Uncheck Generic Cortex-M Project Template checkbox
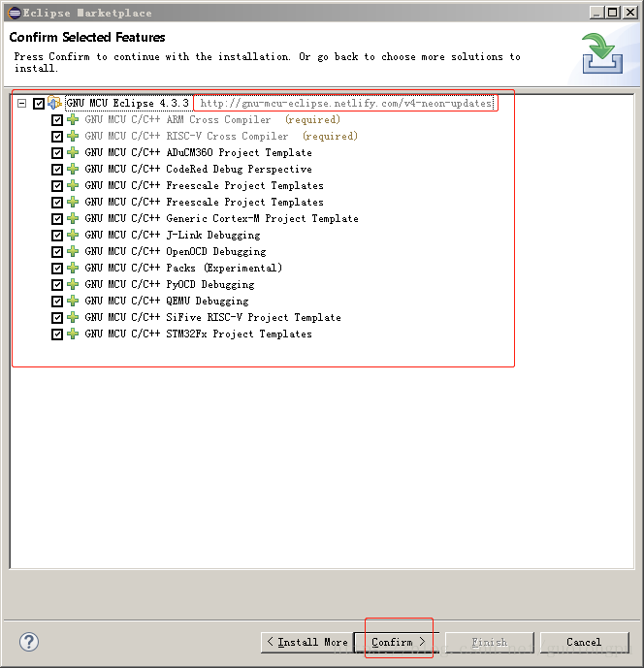This screenshot has height=668, width=644. click(56, 219)
